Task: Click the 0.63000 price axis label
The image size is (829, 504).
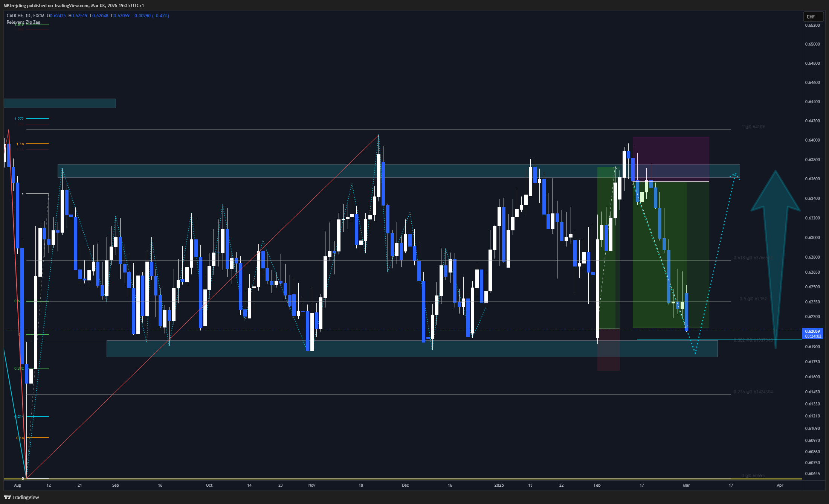Action: 812,238
